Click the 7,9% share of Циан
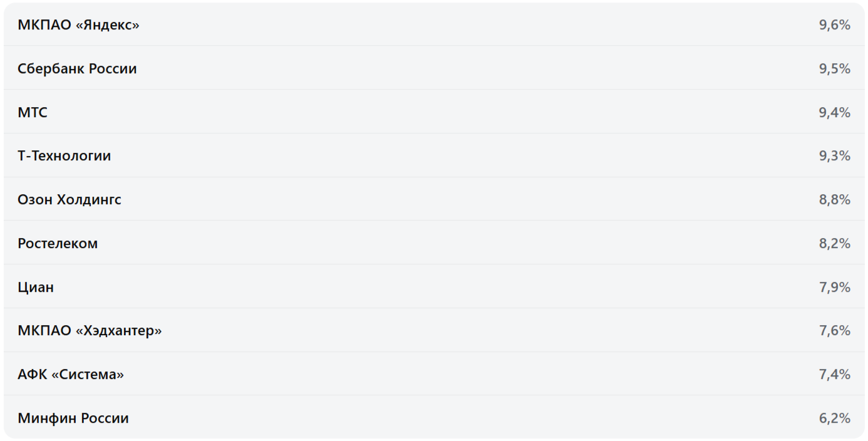The image size is (868, 441). [x=834, y=288]
